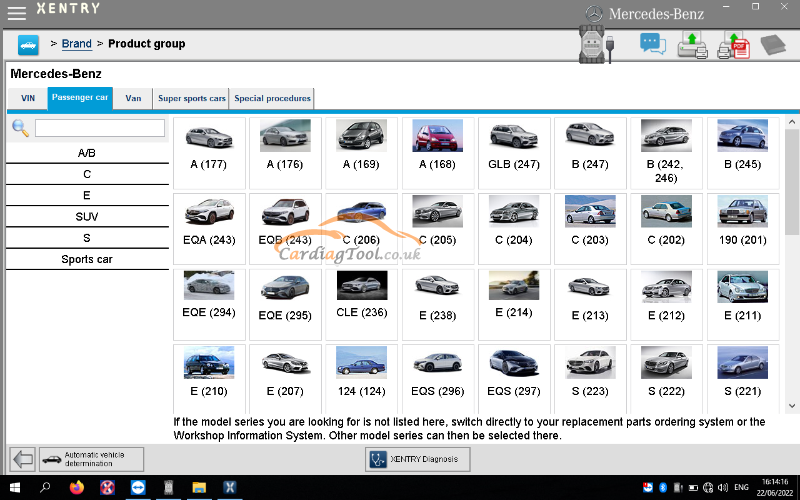Filter by SUV category

pos(87,217)
